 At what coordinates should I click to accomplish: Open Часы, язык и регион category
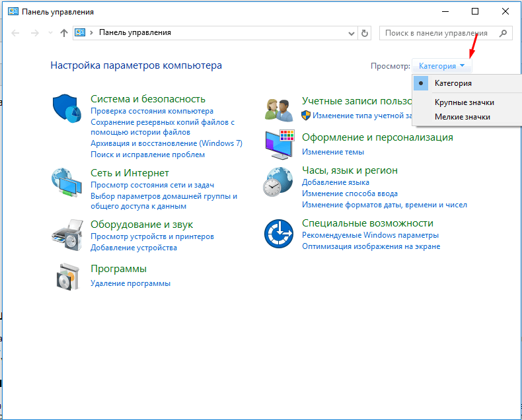(350, 170)
